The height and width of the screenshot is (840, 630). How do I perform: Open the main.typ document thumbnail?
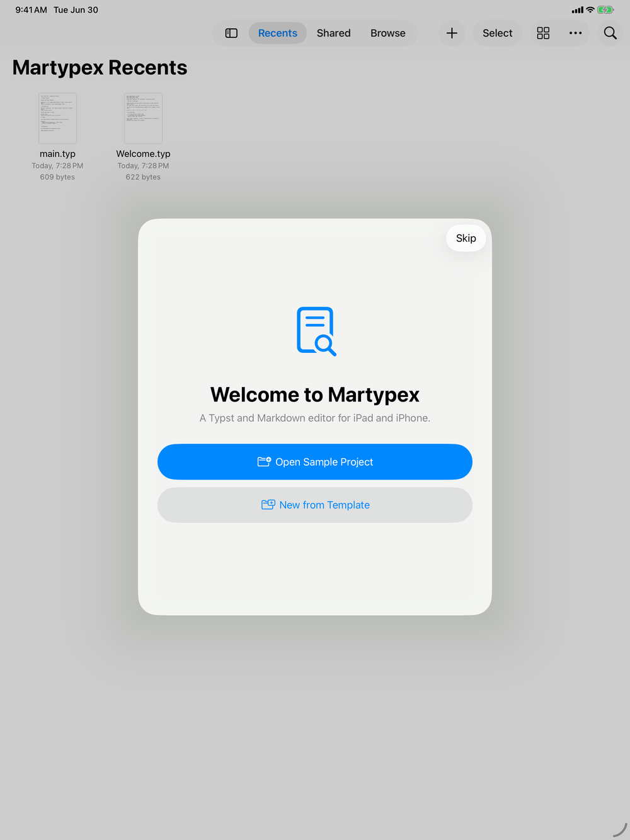[x=57, y=118]
